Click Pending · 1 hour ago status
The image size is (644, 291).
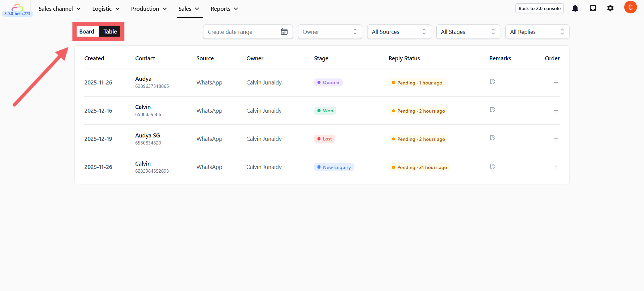tap(417, 83)
